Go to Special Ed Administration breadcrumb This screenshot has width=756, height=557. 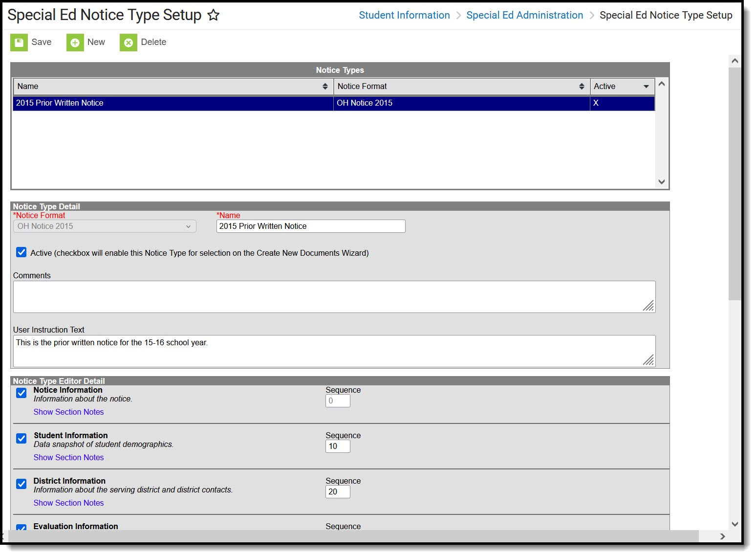click(525, 15)
